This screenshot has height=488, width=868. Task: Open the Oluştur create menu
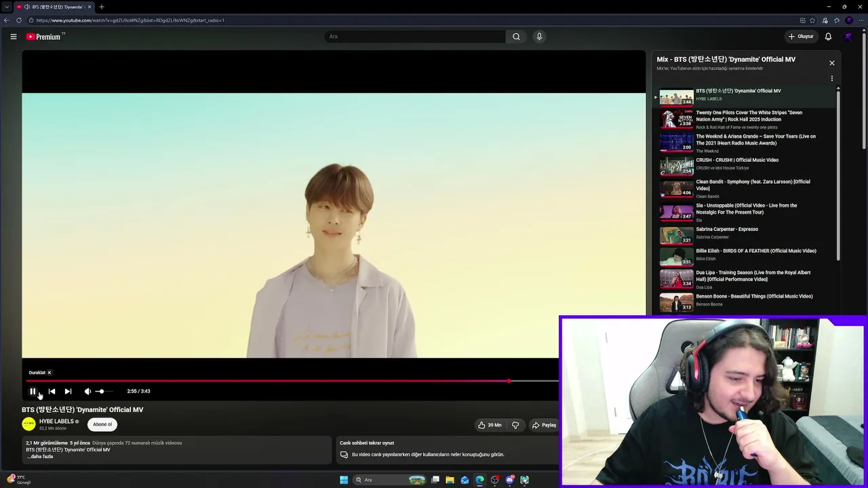point(801,37)
